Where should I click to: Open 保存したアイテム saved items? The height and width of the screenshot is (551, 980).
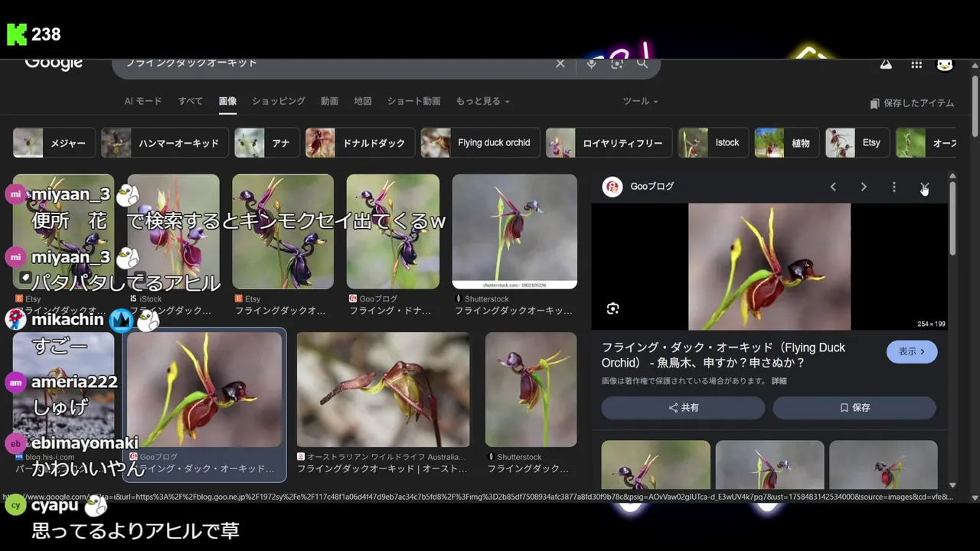(x=912, y=103)
